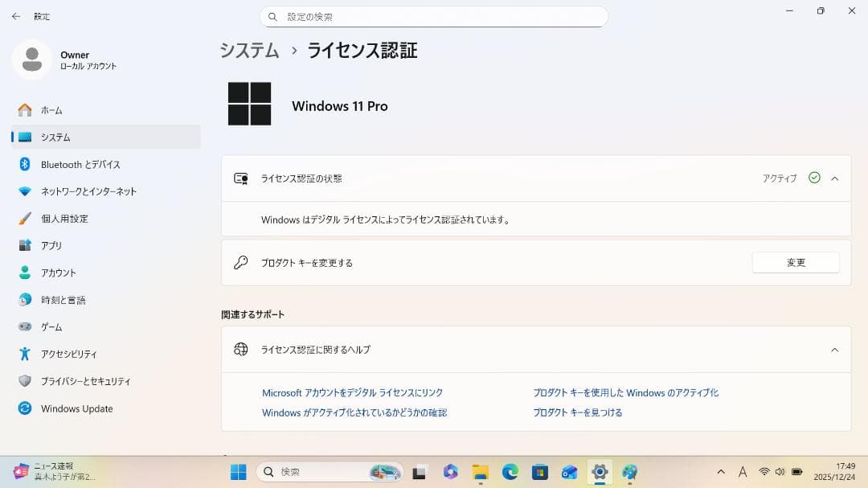Click the Windows Update sync icon

click(x=25, y=408)
